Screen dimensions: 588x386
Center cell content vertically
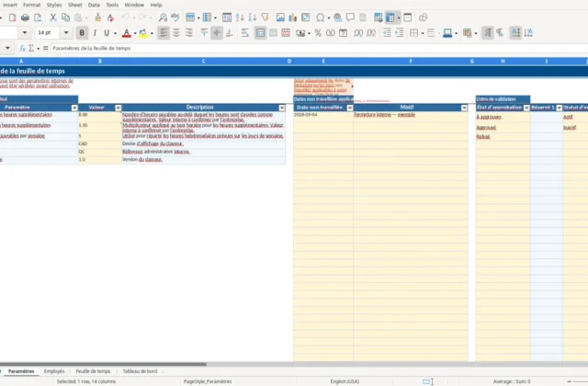(x=217, y=33)
